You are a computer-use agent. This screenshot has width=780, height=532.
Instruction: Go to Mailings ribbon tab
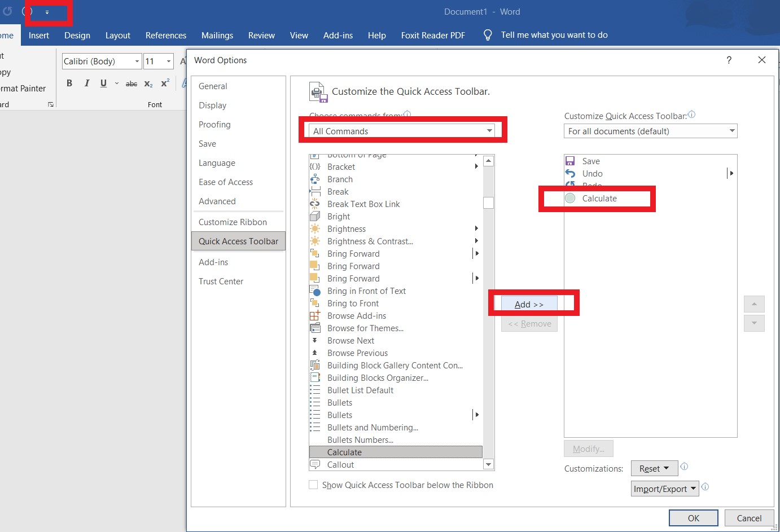[x=217, y=35]
